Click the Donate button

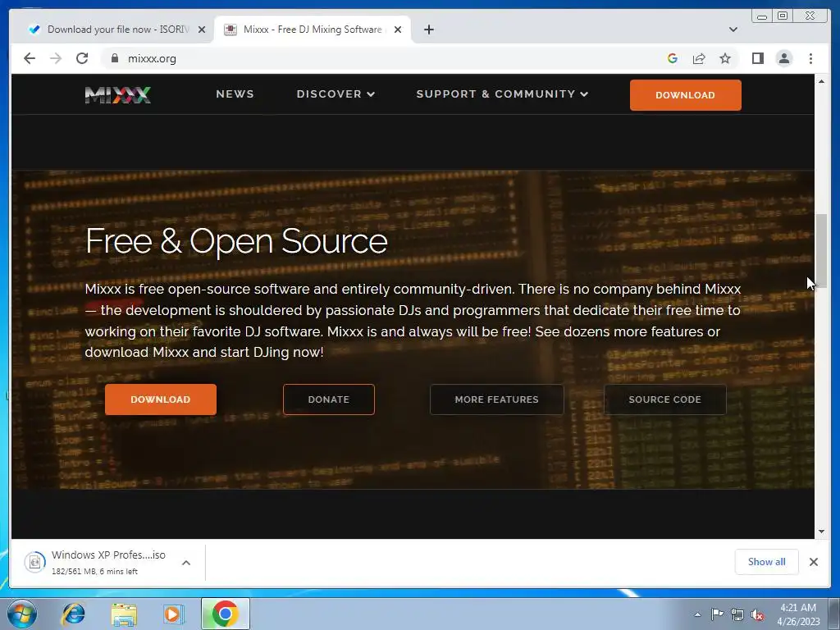tap(328, 399)
